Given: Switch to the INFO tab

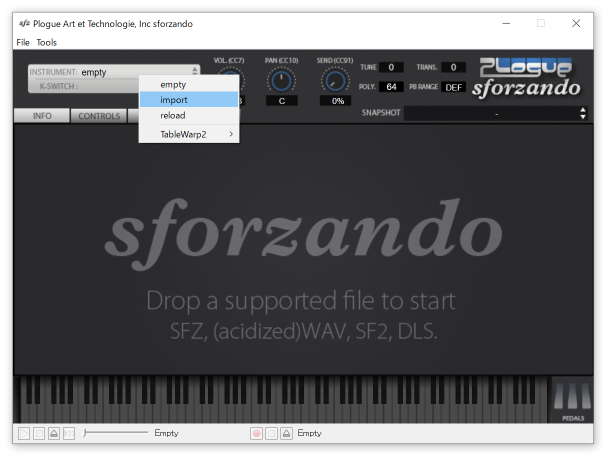Looking at the screenshot, I should (x=42, y=116).
